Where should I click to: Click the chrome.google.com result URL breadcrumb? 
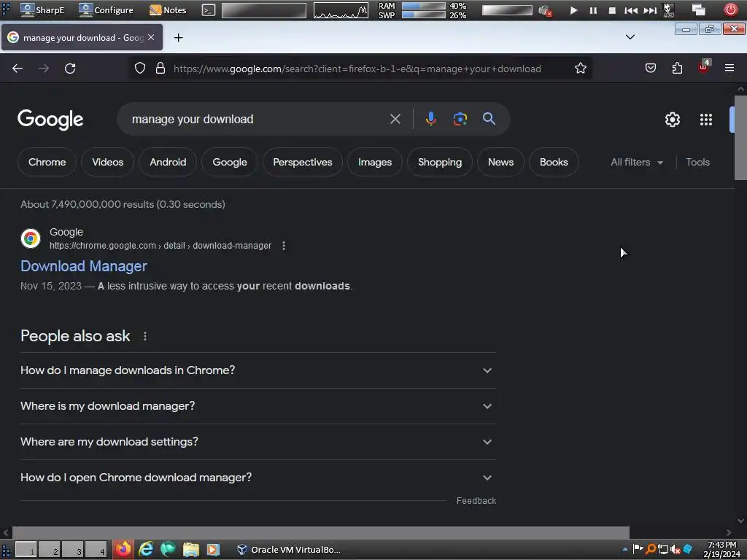(160, 246)
